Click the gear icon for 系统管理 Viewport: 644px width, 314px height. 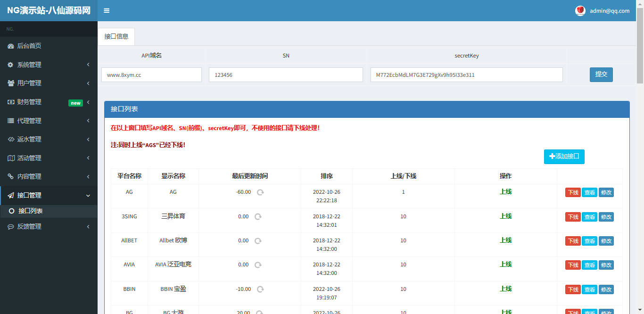[x=10, y=65]
